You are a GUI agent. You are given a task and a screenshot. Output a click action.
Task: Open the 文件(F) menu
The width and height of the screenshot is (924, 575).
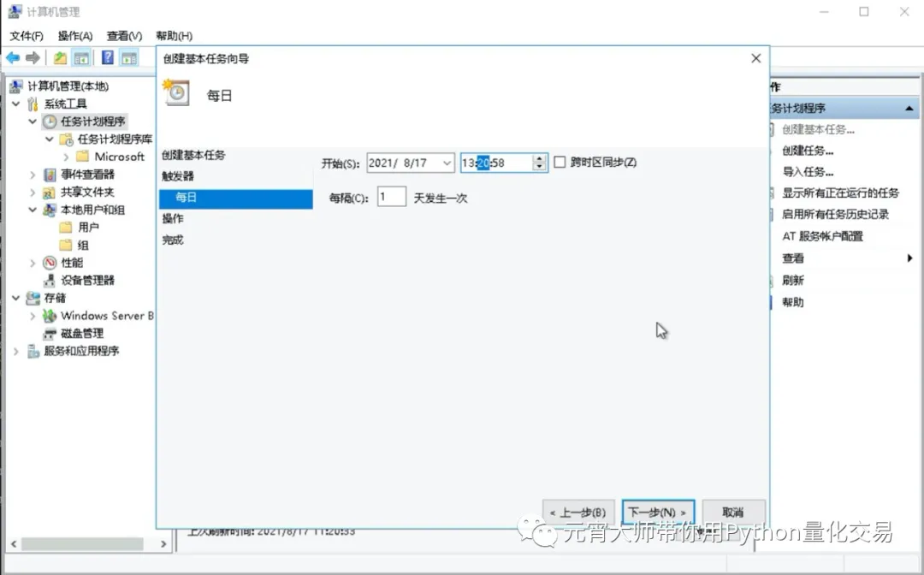[x=27, y=36]
